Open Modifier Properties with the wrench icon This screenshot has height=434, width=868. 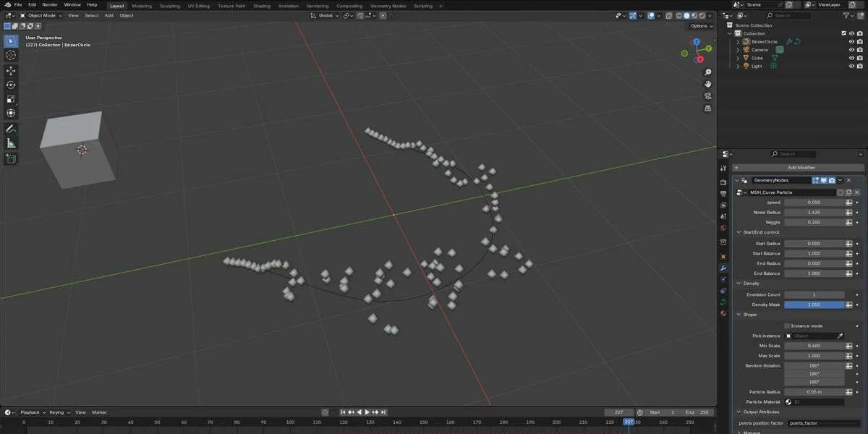pyautogui.click(x=723, y=268)
